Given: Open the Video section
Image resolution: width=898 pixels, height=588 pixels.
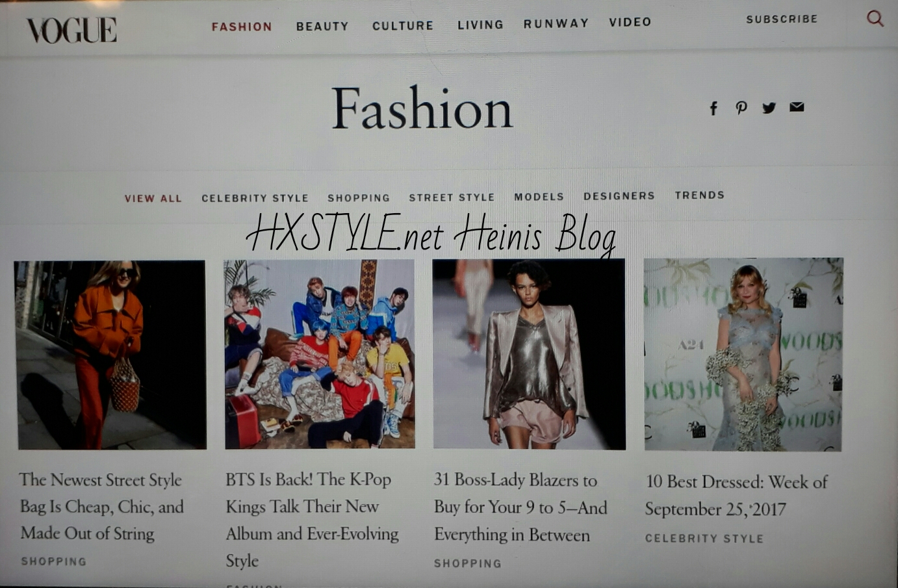Looking at the screenshot, I should (x=630, y=22).
